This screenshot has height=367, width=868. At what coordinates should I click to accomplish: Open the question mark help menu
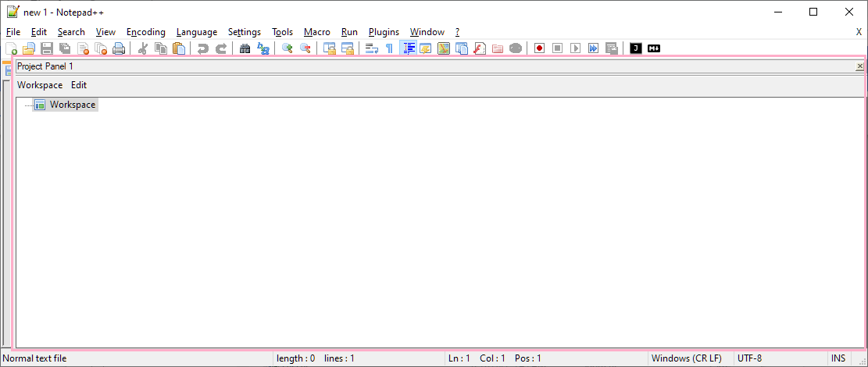click(457, 32)
